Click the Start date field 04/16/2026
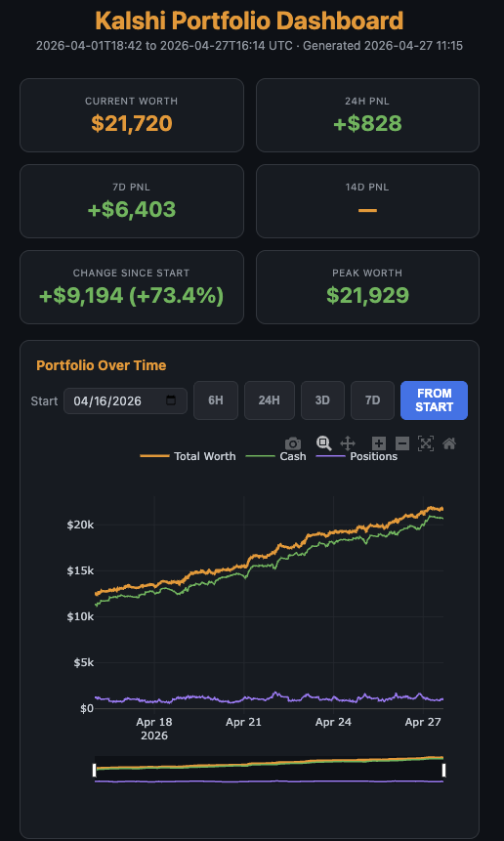 pyautogui.click(x=125, y=400)
